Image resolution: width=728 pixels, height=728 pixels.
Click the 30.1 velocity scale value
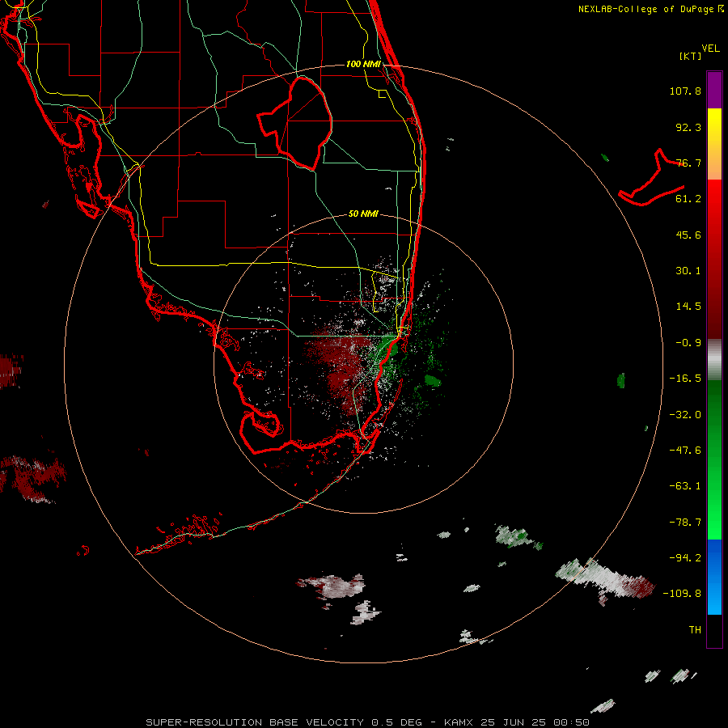pos(688,271)
